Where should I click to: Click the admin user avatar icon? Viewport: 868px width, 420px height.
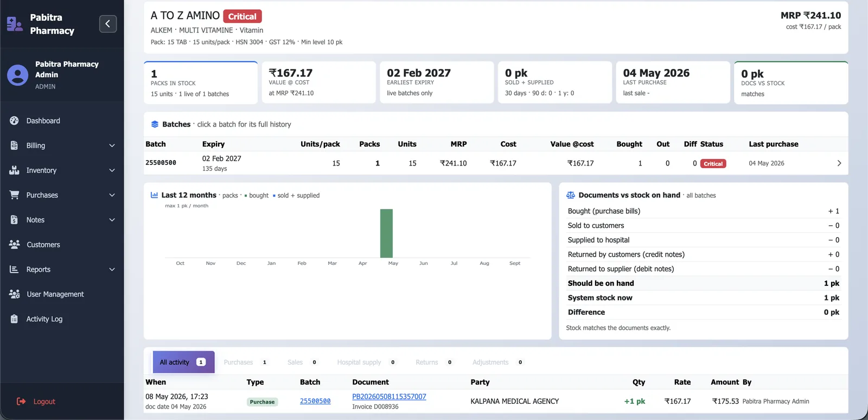pyautogui.click(x=17, y=75)
